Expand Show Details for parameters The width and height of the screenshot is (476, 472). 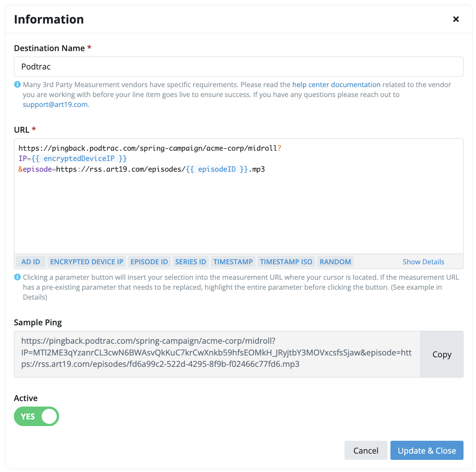tap(423, 262)
